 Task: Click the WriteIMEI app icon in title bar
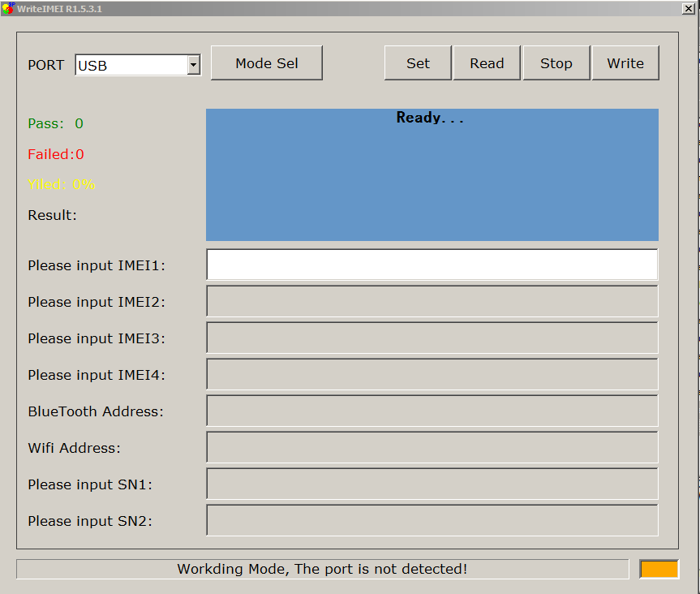tap(7, 8)
